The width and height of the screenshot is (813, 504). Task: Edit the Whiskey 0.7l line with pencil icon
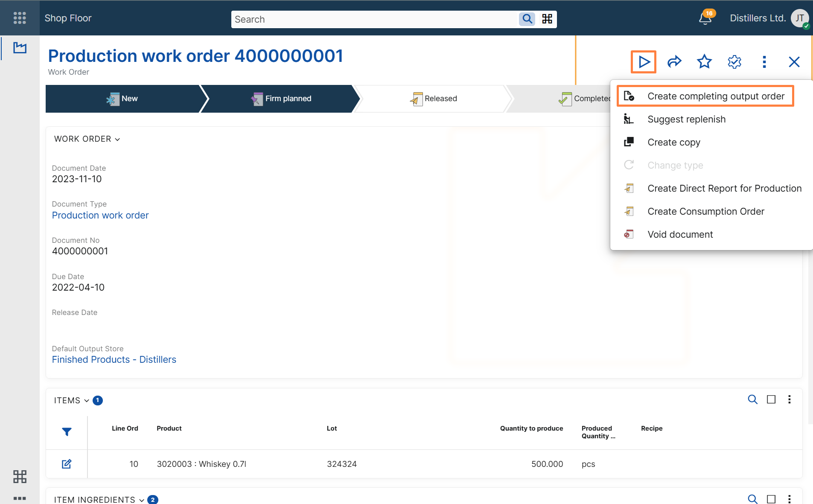(x=67, y=464)
